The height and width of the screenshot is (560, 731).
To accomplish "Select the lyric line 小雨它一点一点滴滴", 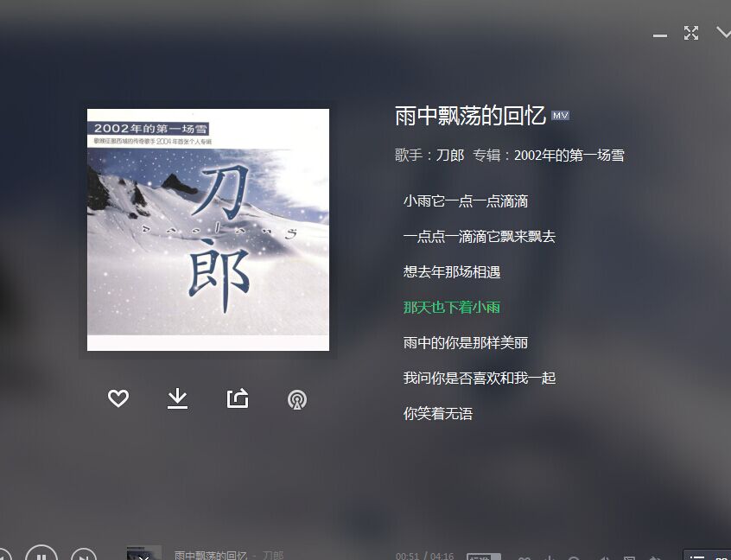I will pyautogui.click(x=465, y=201).
